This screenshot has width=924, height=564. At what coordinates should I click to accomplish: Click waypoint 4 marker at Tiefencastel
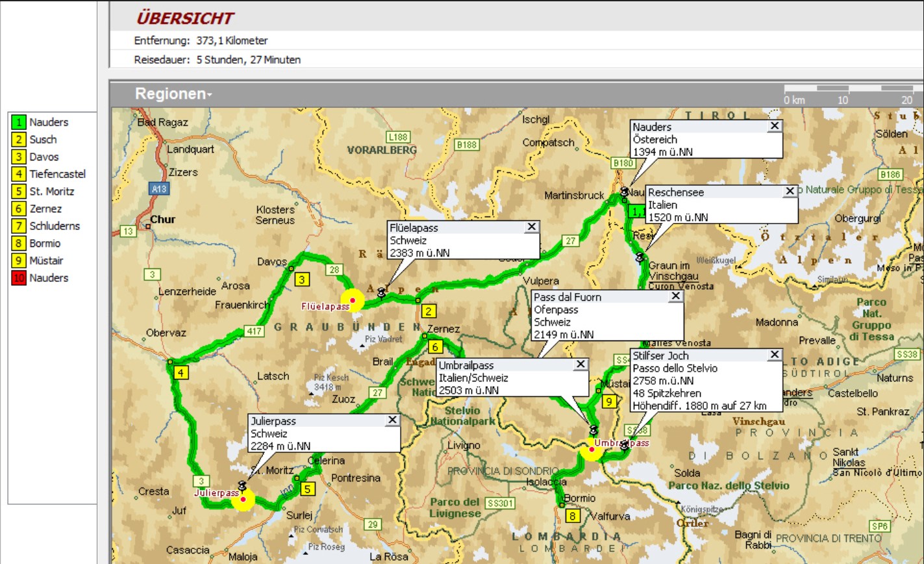pos(181,372)
